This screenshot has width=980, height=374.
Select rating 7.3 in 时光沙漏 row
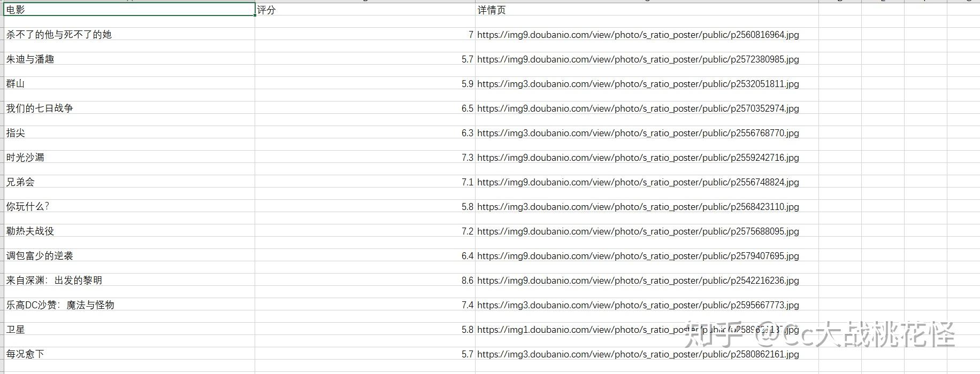coord(365,157)
